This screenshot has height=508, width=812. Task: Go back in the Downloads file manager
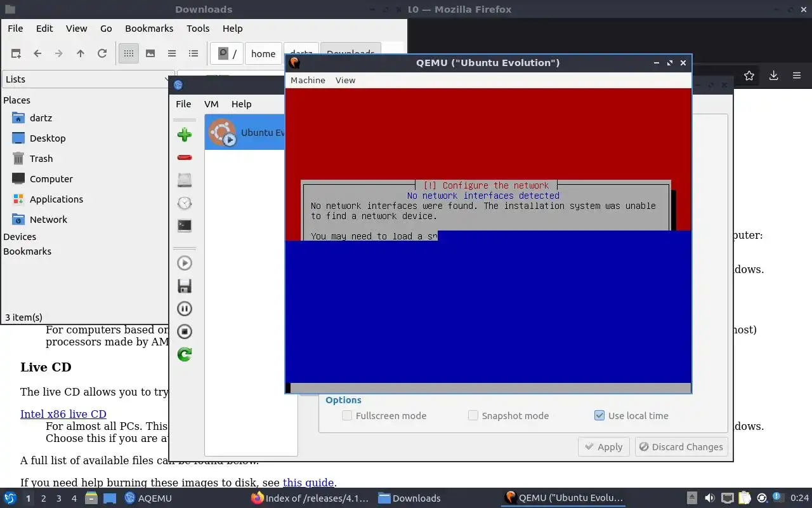(x=37, y=53)
